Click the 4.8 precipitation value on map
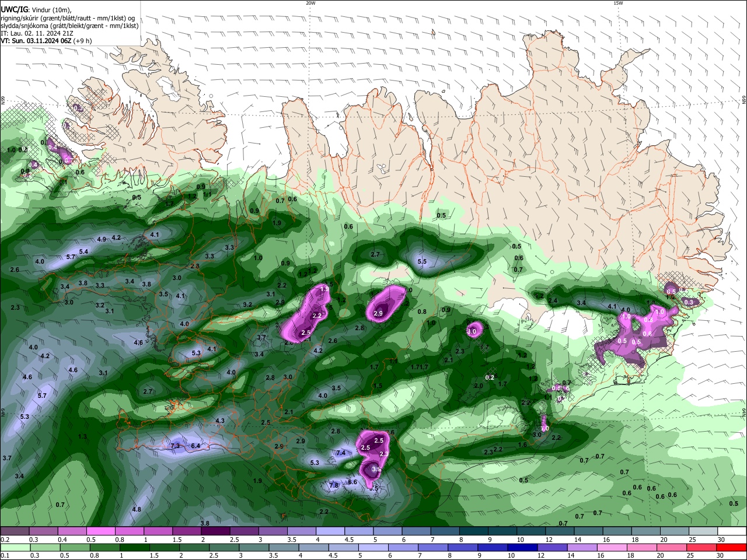The height and width of the screenshot is (560, 747). click(x=137, y=509)
